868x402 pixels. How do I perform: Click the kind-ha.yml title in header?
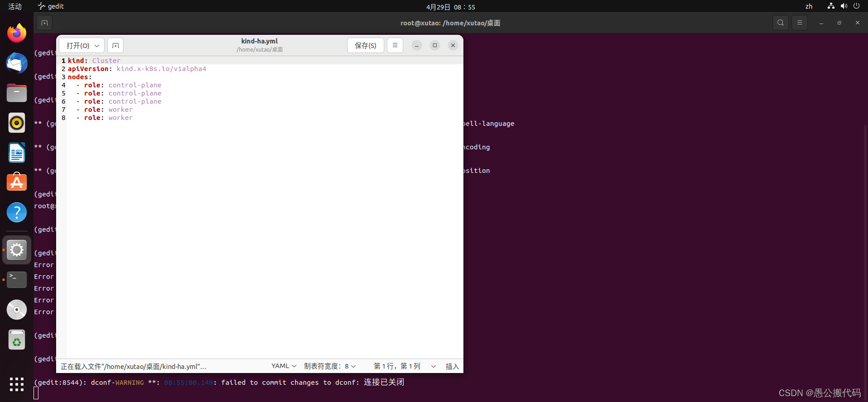(259, 41)
